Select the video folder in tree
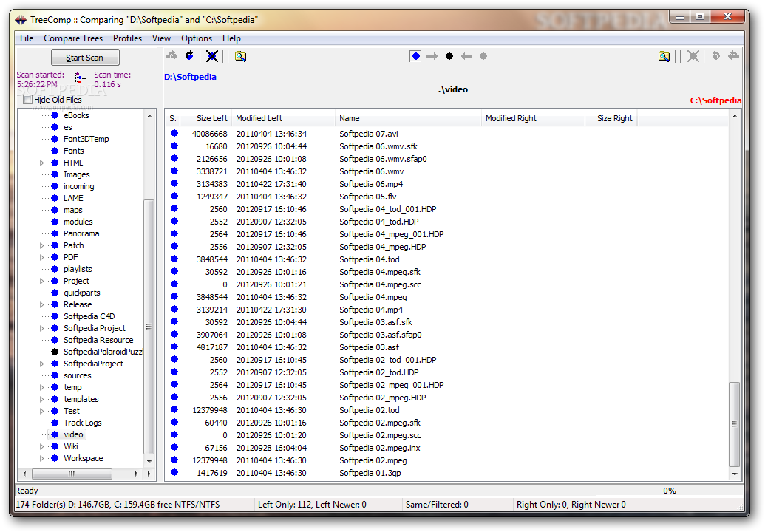The width and height of the screenshot is (765, 532). (73, 434)
